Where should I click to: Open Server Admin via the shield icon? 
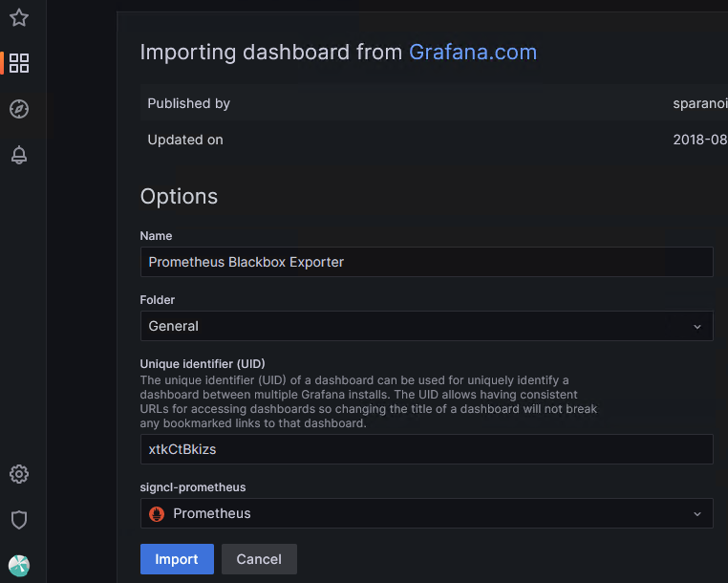click(x=19, y=520)
